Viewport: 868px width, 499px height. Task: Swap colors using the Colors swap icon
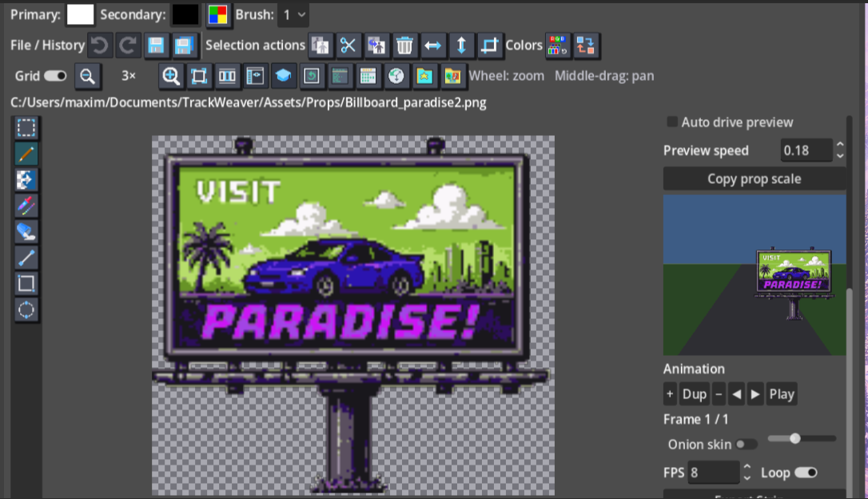click(x=585, y=46)
